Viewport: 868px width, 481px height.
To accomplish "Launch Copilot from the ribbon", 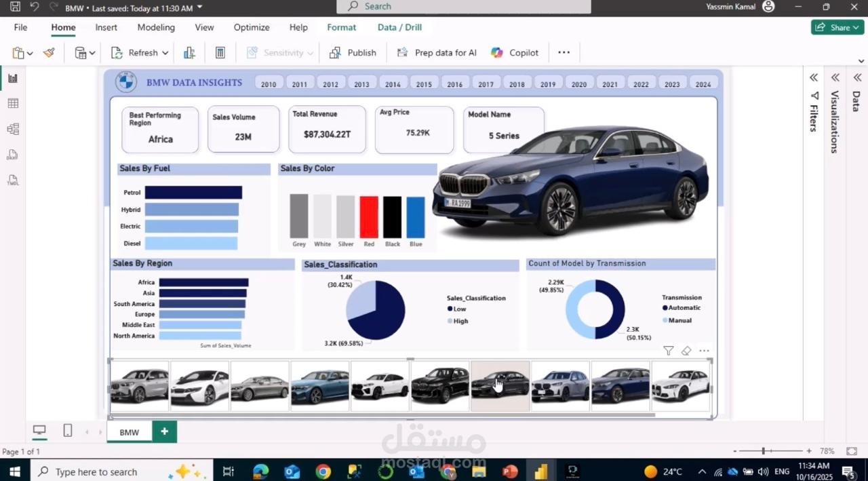I will [515, 52].
